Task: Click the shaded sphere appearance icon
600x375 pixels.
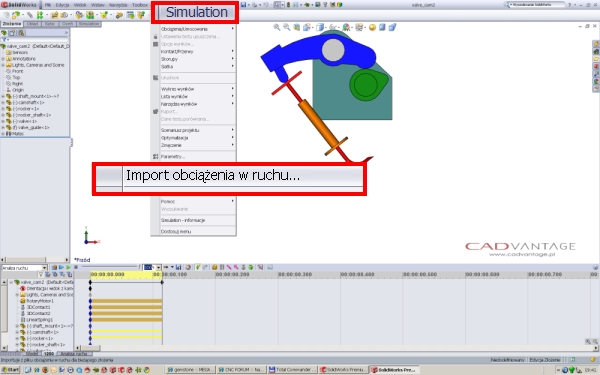Action: (x=372, y=27)
